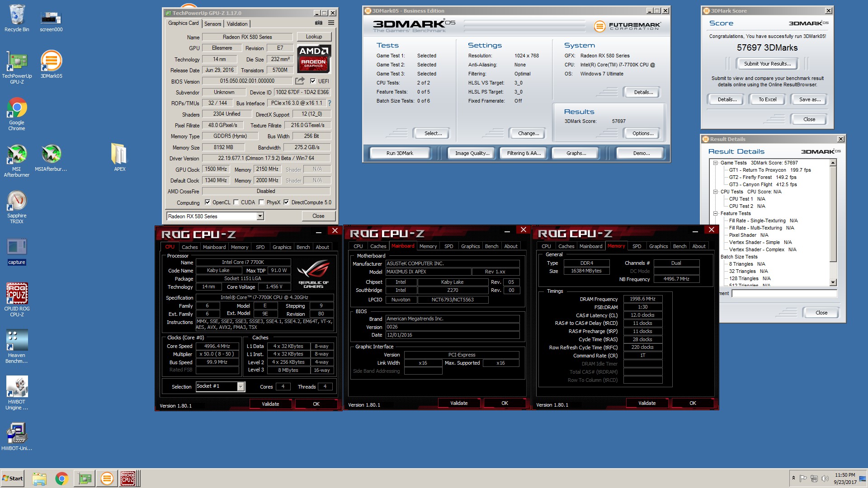The height and width of the screenshot is (488, 868).
Task: Collapse the CPU Tests tree node
Action: pos(716,192)
